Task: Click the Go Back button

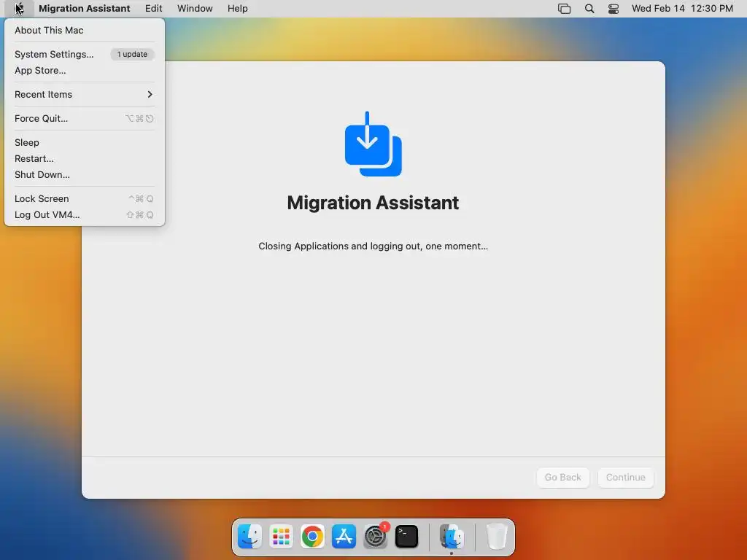Action: pyautogui.click(x=562, y=477)
